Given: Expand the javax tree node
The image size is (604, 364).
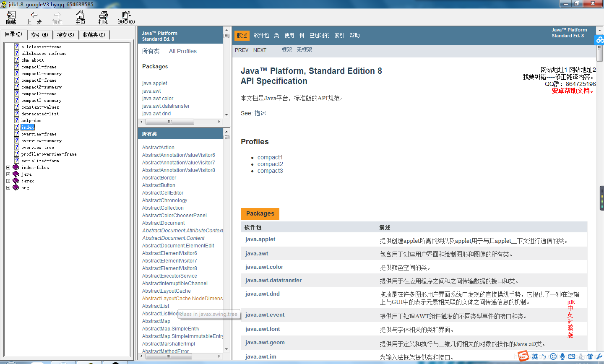Looking at the screenshot, I should 8,181.
